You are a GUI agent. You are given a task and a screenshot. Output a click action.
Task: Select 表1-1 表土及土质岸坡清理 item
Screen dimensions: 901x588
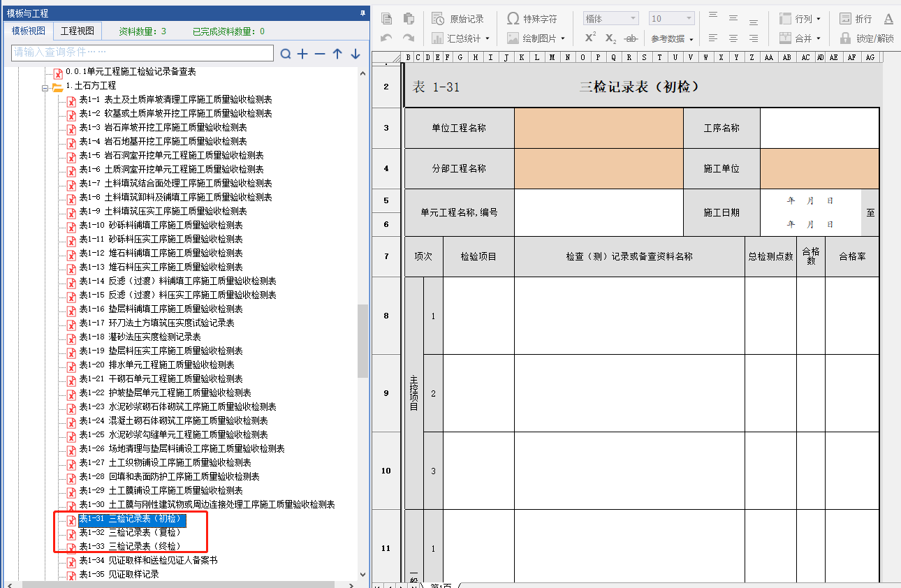tap(175, 100)
